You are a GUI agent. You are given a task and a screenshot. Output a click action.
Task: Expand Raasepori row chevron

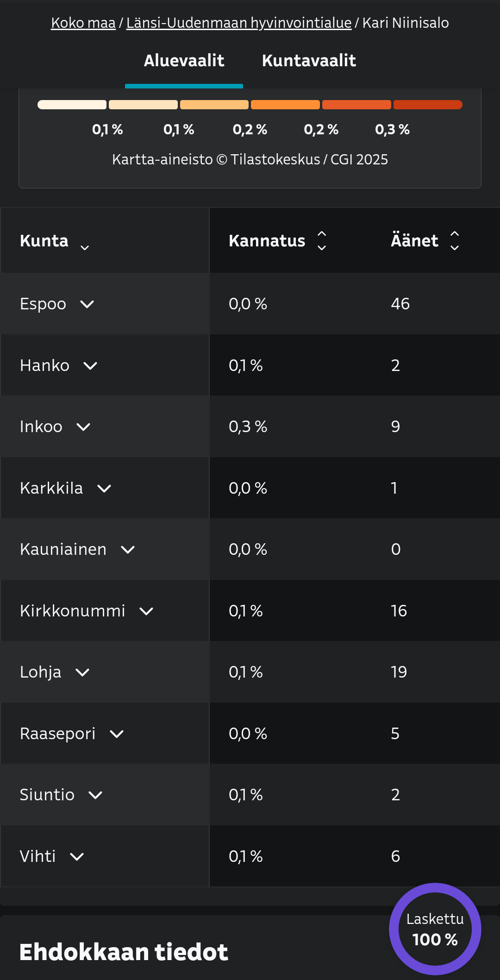tap(117, 734)
